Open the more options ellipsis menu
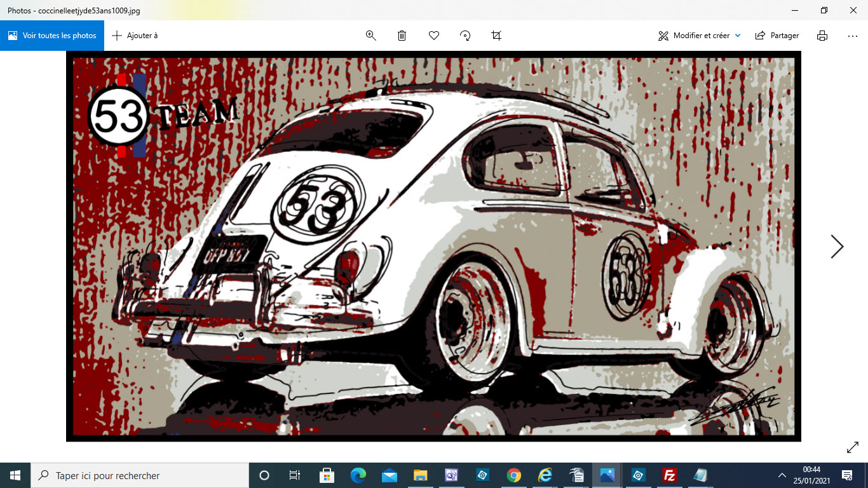868x488 pixels. click(853, 36)
